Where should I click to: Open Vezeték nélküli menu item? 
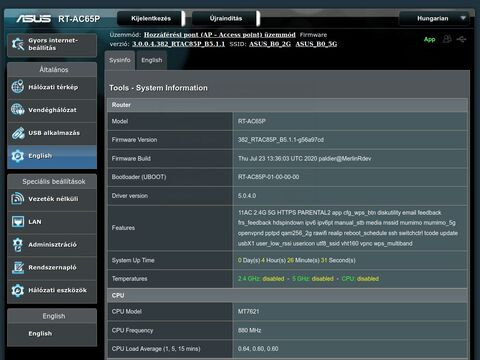pyautogui.click(x=52, y=199)
